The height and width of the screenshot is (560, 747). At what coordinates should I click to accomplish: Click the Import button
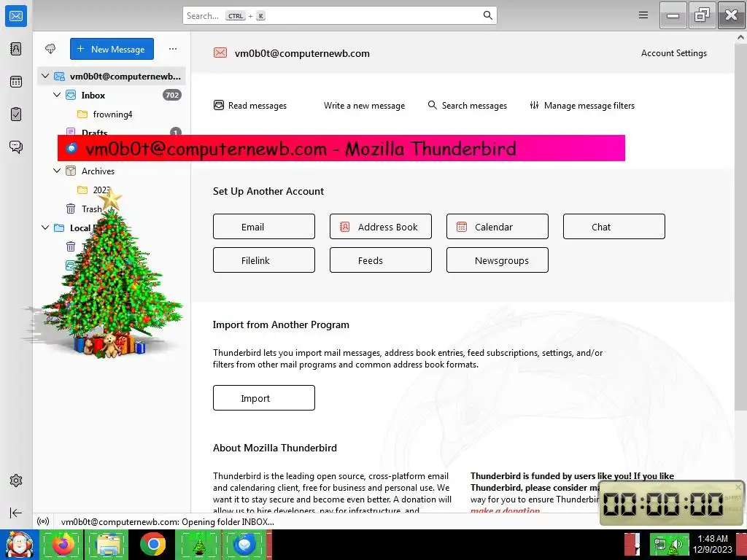pyautogui.click(x=264, y=397)
